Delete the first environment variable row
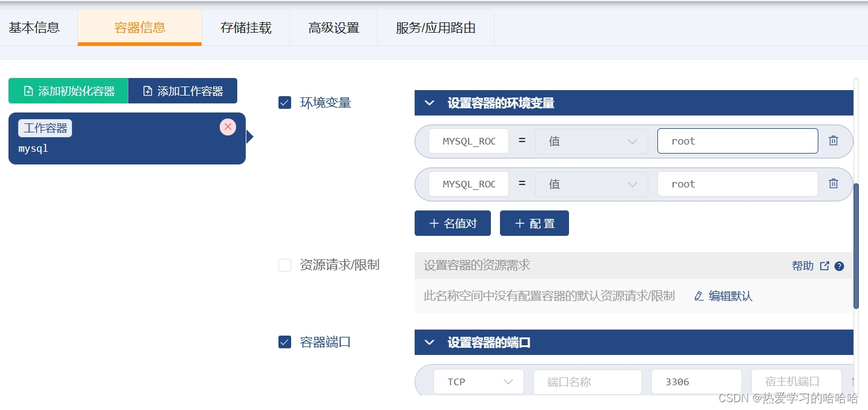Viewport: 868px width, 410px height. (833, 140)
